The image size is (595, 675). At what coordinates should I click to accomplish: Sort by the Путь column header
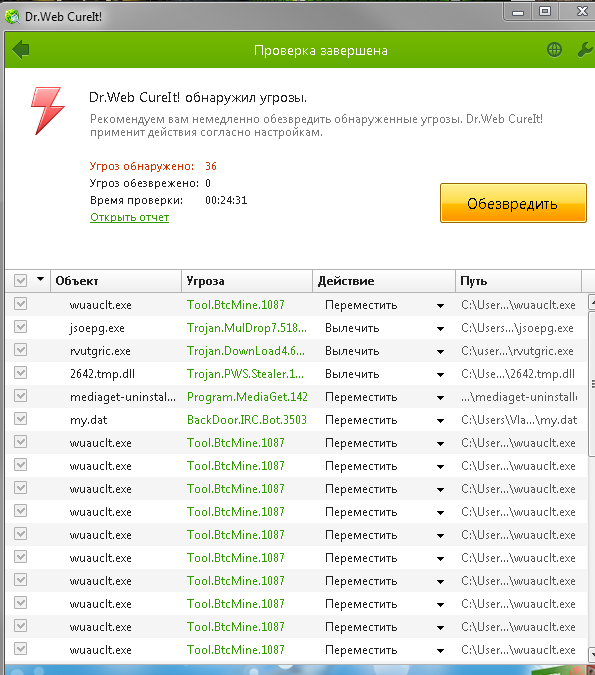pyautogui.click(x=518, y=281)
